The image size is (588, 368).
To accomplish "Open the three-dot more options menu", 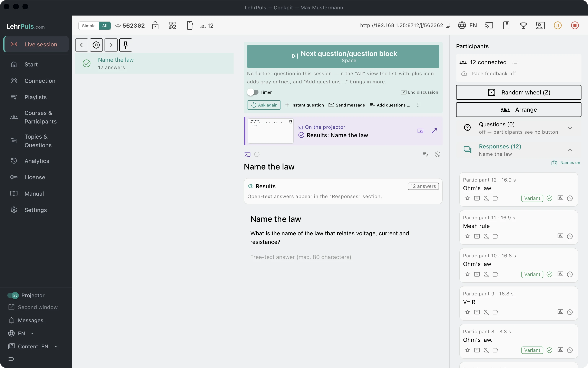I will click(418, 105).
